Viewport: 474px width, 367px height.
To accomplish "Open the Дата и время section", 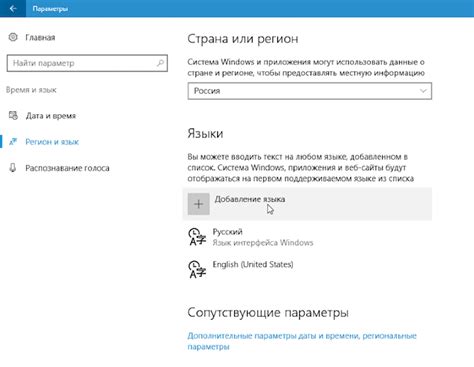I will point(51,116).
